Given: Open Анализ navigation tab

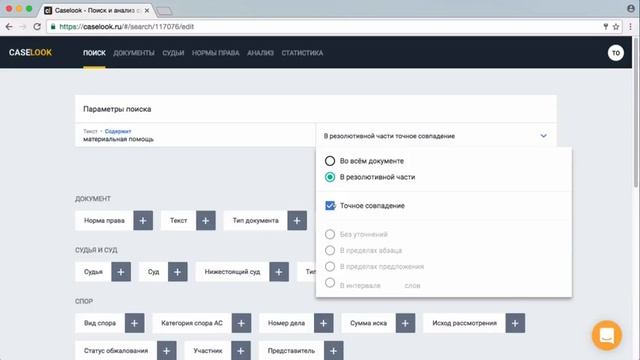Looking at the screenshot, I should coord(260,53).
